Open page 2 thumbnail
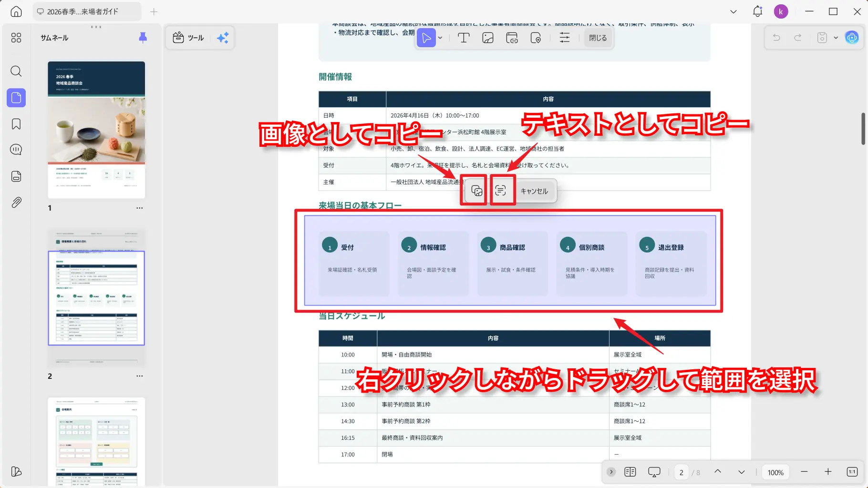 [96, 298]
